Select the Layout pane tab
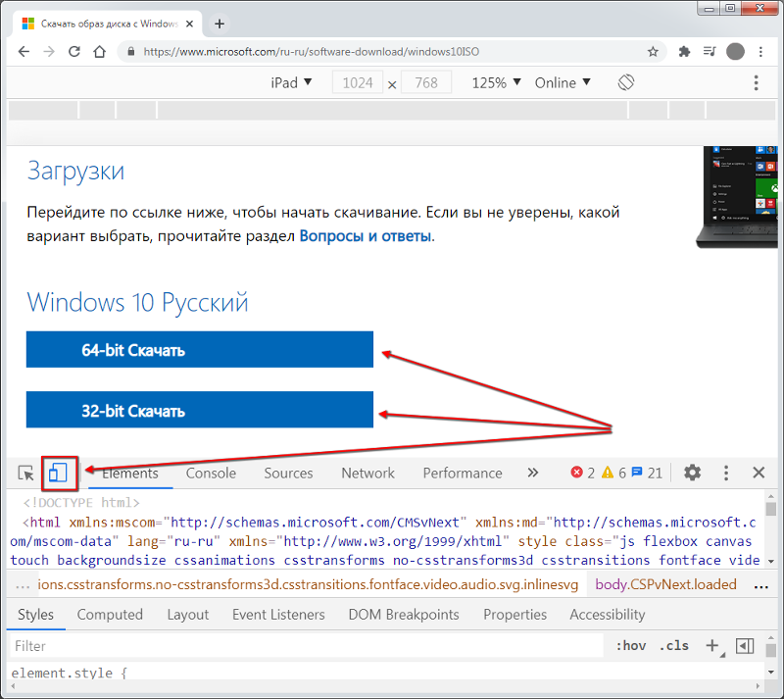Image resolution: width=784 pixels, height=699 pixels. point(188,615)
